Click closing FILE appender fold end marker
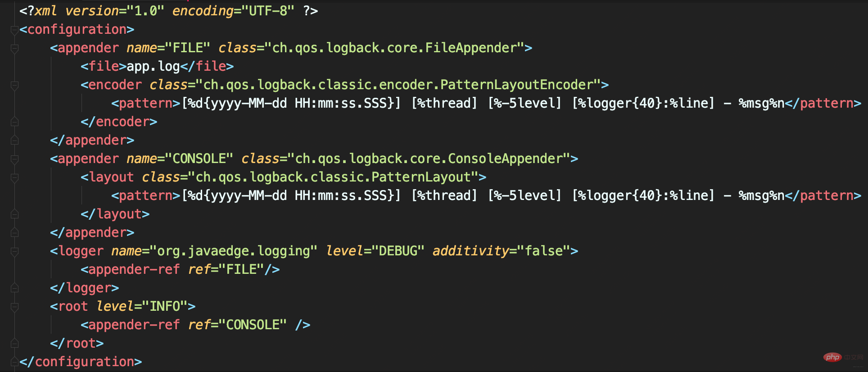Image resolution: width=868 pixels, height=372 pixels. click(14, 140)
